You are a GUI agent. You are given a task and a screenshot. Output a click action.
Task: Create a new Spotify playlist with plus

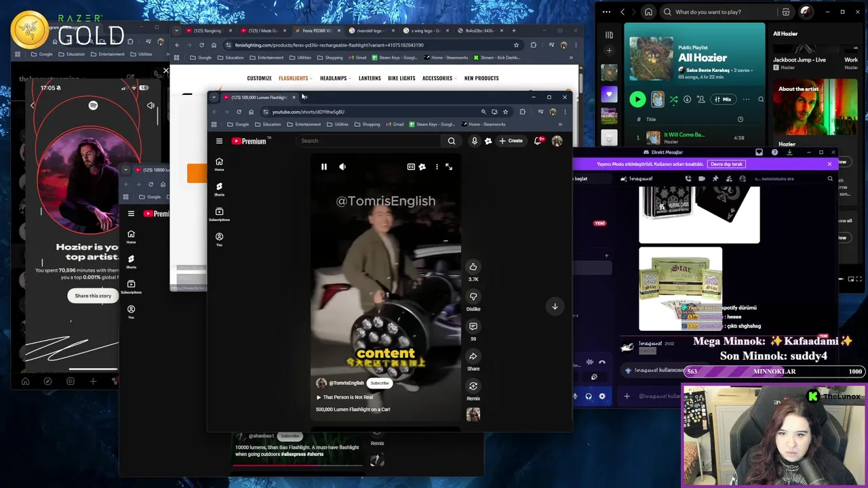[x=609, y=51]
